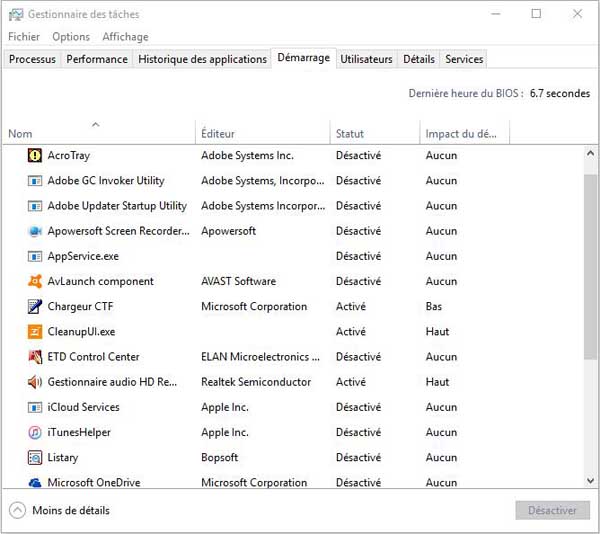Open the Affichage menu
The height and width of the screenshot is (534, 600).
125,37
